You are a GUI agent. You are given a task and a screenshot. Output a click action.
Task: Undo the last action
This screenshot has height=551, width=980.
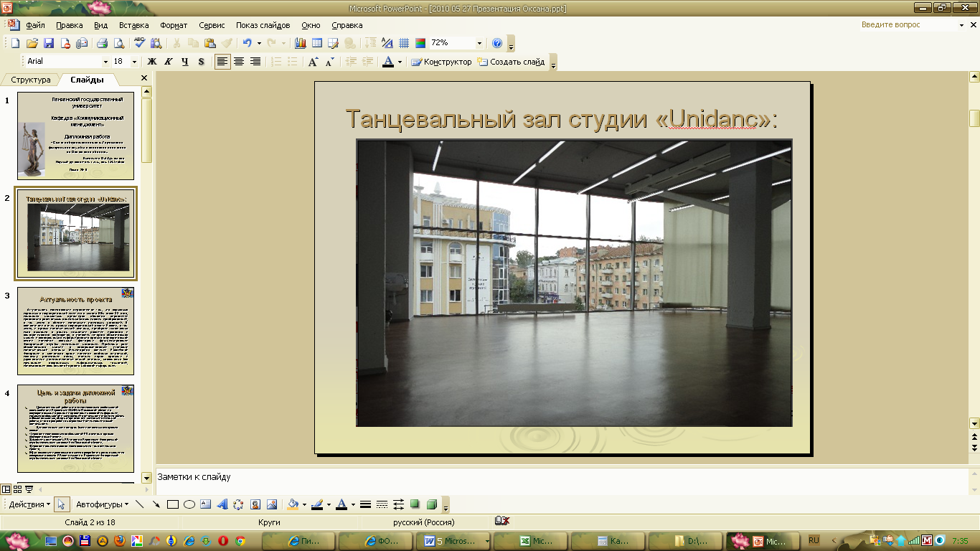point(248,43)
